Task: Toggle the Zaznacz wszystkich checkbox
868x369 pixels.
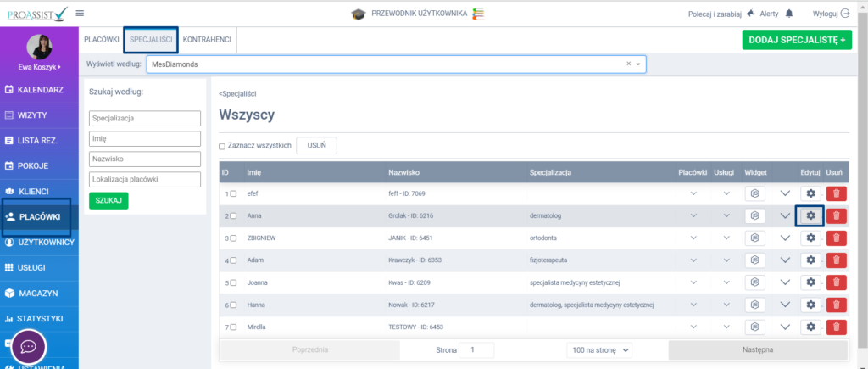Action: [x=222, y=146]
